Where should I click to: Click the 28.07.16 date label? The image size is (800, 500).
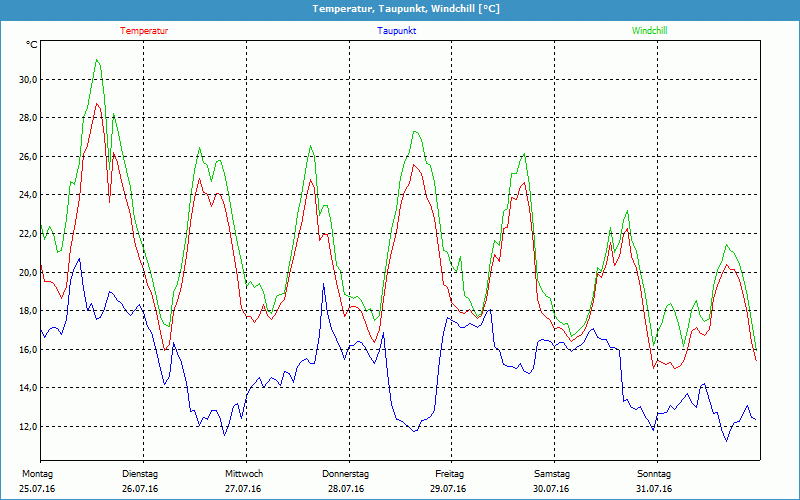(x=346, y=489)
